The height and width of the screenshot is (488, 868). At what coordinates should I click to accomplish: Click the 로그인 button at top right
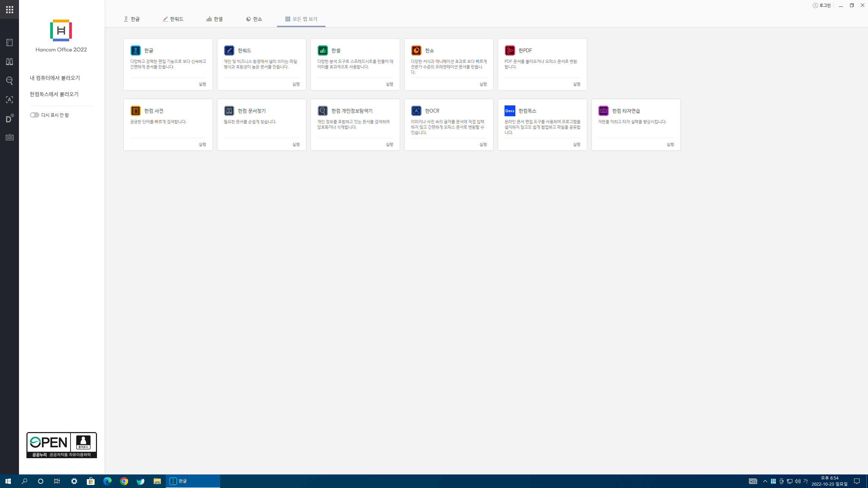pos(822,5)
